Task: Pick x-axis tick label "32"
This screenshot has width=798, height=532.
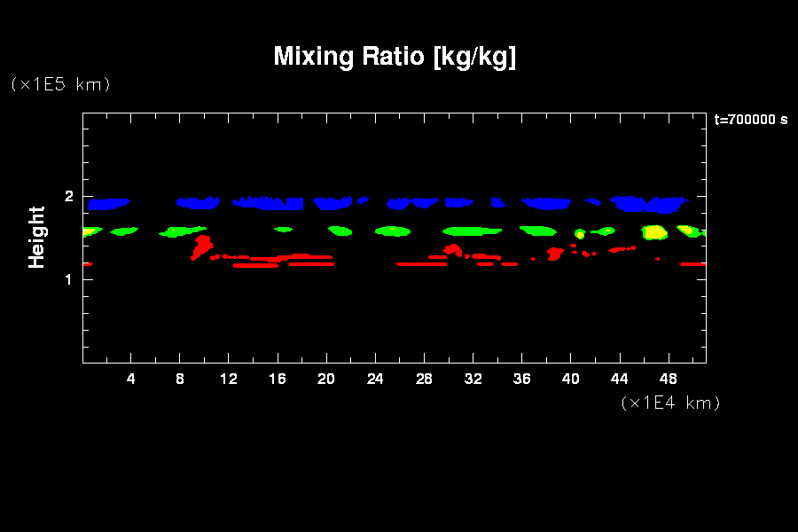Action: (473, 379)
